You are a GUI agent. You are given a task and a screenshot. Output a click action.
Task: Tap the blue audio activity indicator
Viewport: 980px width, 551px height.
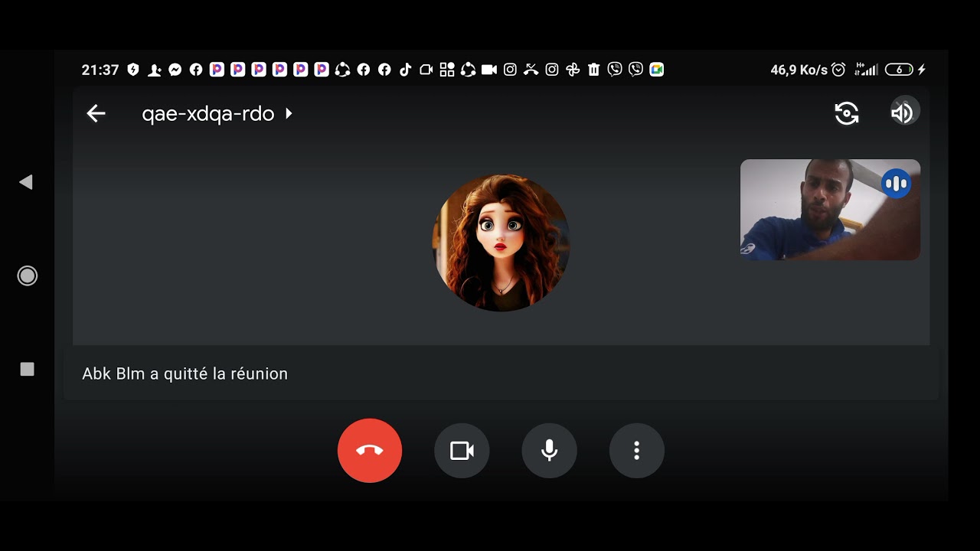pyautogui.click(x=896, y=184)
